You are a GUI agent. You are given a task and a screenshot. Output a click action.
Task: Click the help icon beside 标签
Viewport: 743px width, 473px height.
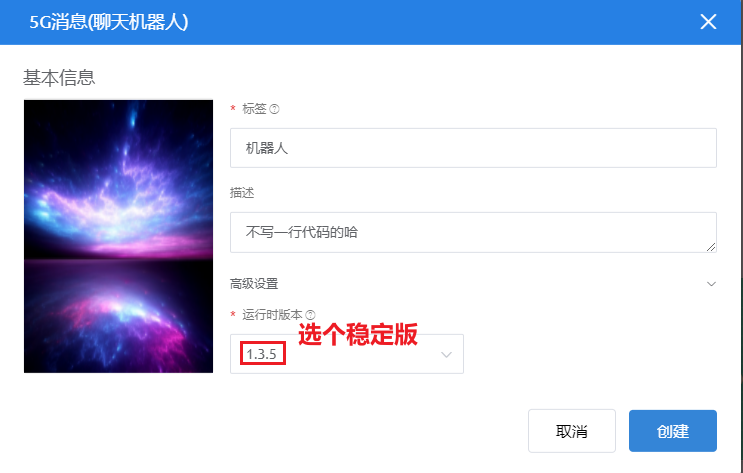[274, 109]
